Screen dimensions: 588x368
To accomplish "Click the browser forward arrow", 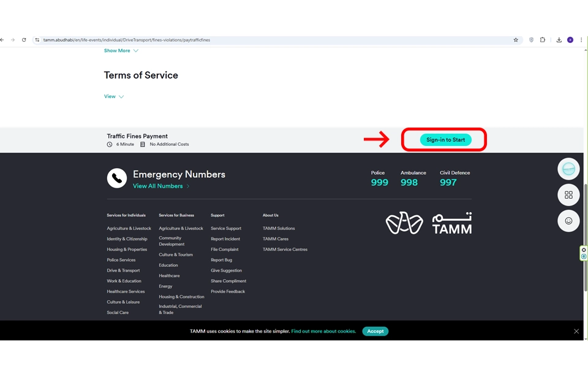I will point(13,40).
